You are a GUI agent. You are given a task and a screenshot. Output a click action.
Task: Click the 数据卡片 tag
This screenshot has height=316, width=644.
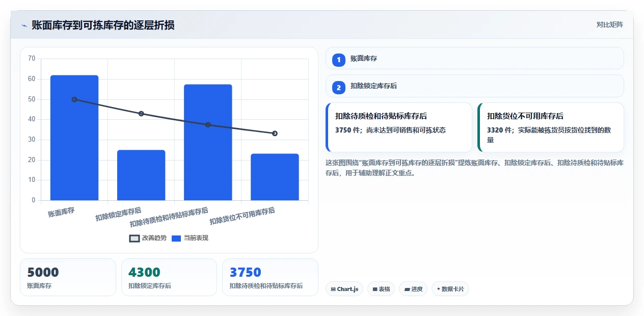(x=450, y=289)
